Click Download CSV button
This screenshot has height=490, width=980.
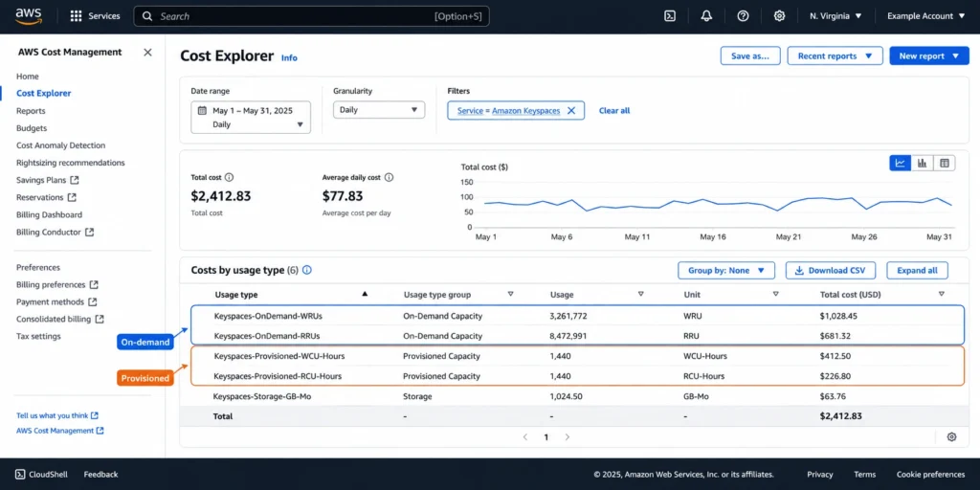pos(831,271)
